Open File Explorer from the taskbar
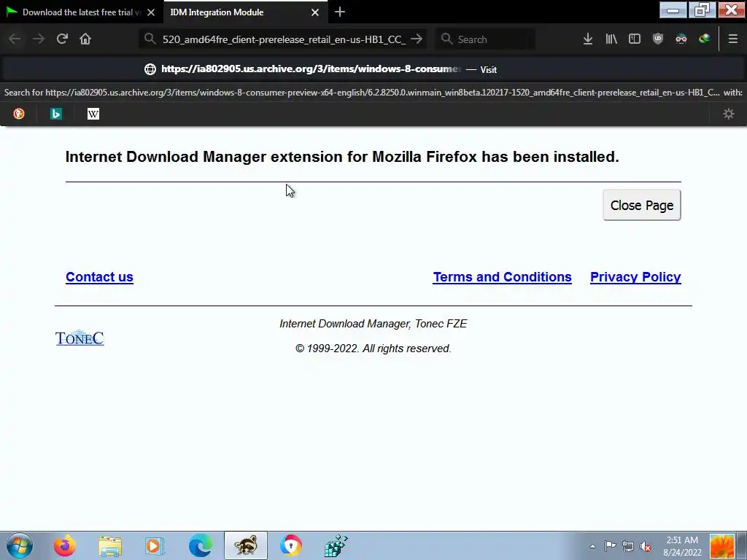 pos(110,545)
